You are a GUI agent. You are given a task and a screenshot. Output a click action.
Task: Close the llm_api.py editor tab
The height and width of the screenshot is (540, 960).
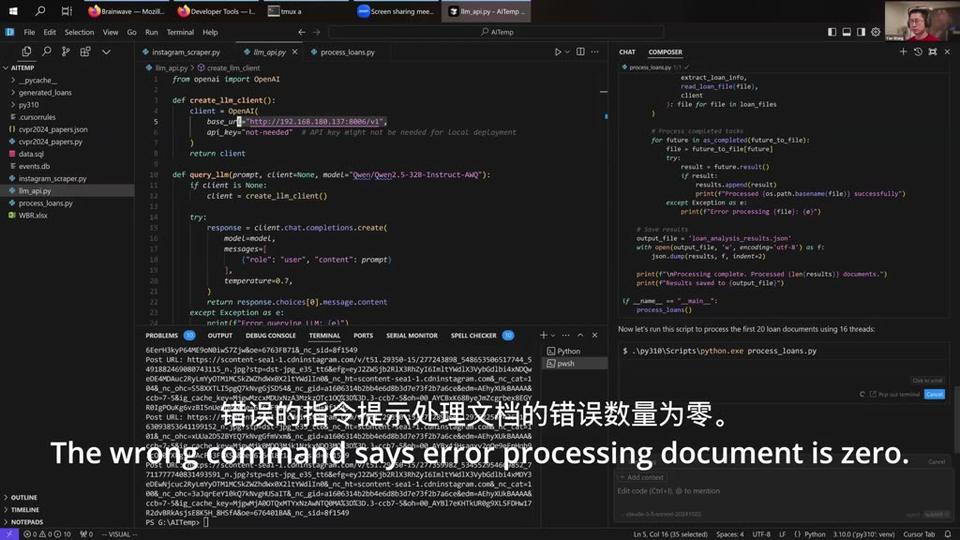coord(294,52)
